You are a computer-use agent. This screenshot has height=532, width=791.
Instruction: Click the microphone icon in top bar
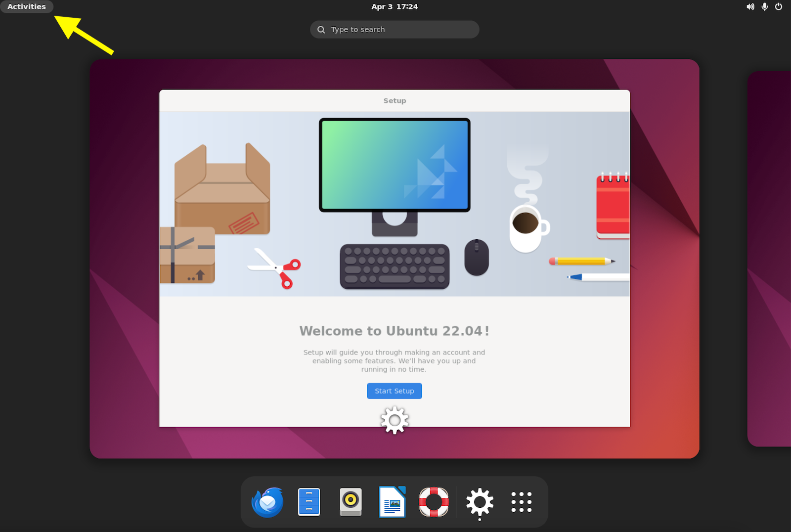point(764,7)
